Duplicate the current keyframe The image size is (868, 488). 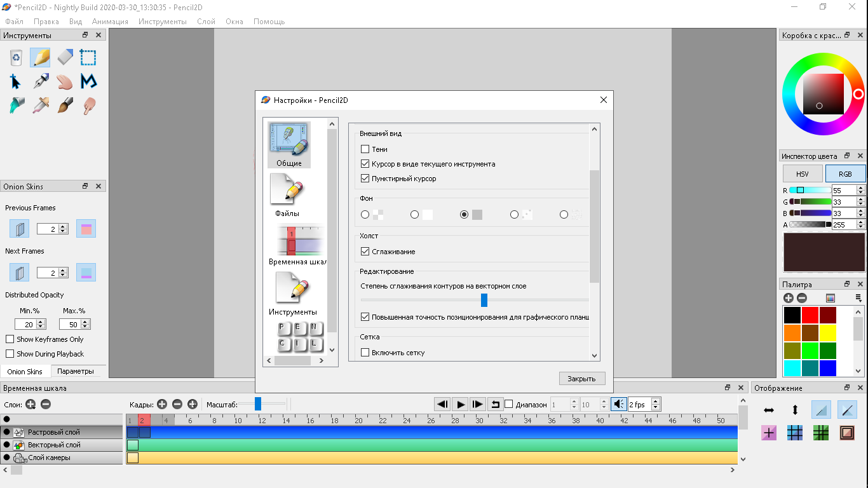(193, 404)
